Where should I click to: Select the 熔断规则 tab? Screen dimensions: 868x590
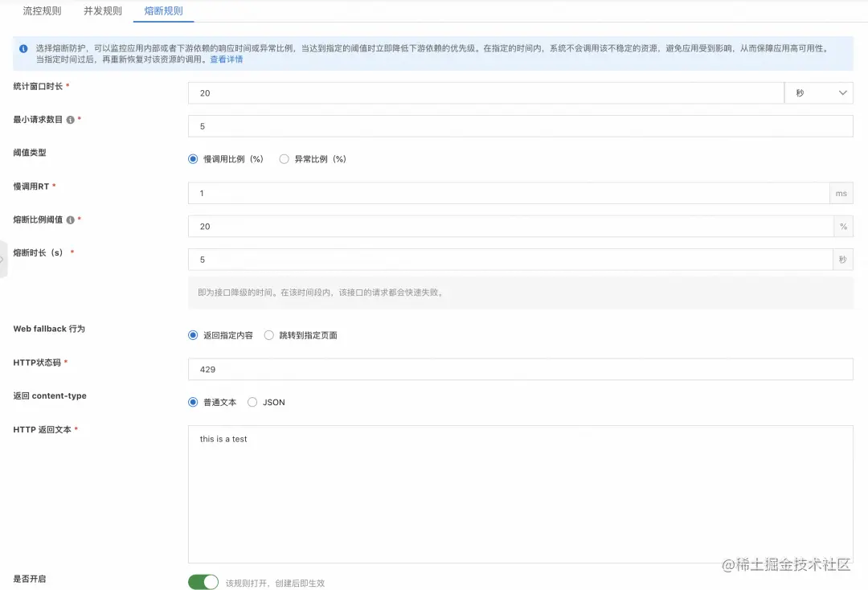[x=163, y=11]
